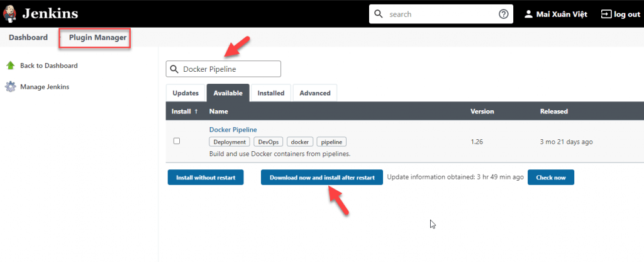644x262 pixels.
Task: Click the log out door icon
Action: 606,14
